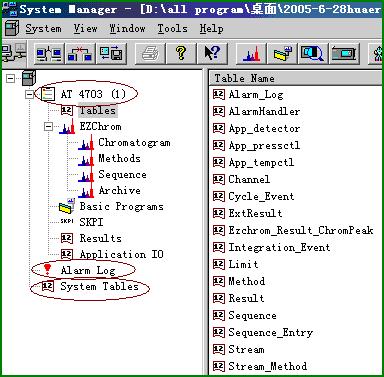
Task: Click the Table Name column header
Action: coord(295,79)
